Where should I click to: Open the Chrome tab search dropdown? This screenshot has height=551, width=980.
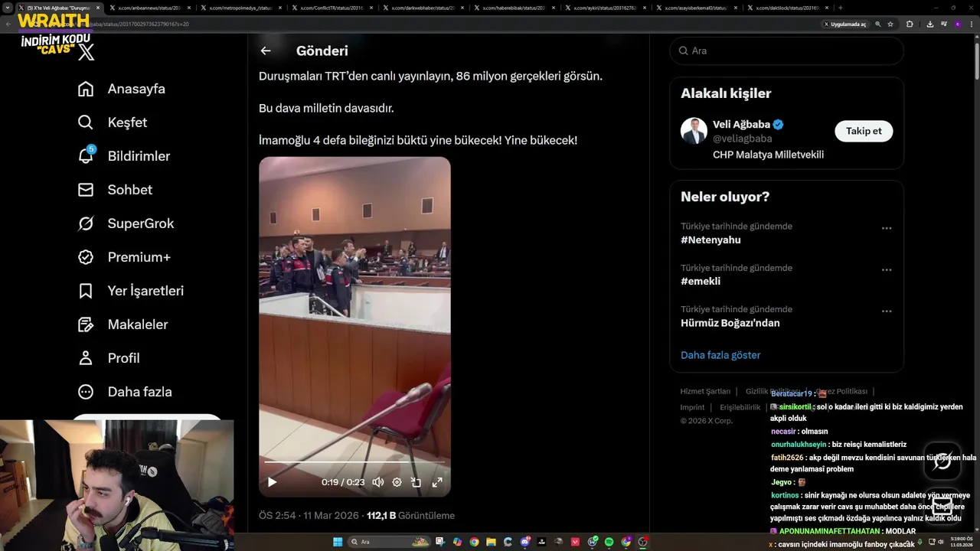(x=8, y=8)
